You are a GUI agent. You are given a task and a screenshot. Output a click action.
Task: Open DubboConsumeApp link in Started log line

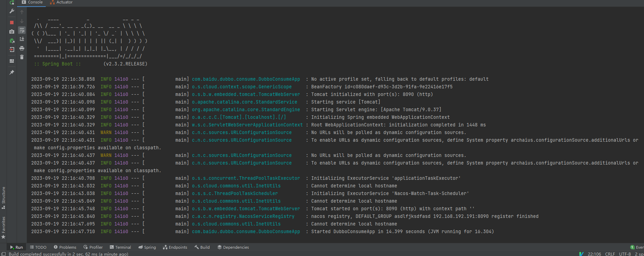[246, 232]
